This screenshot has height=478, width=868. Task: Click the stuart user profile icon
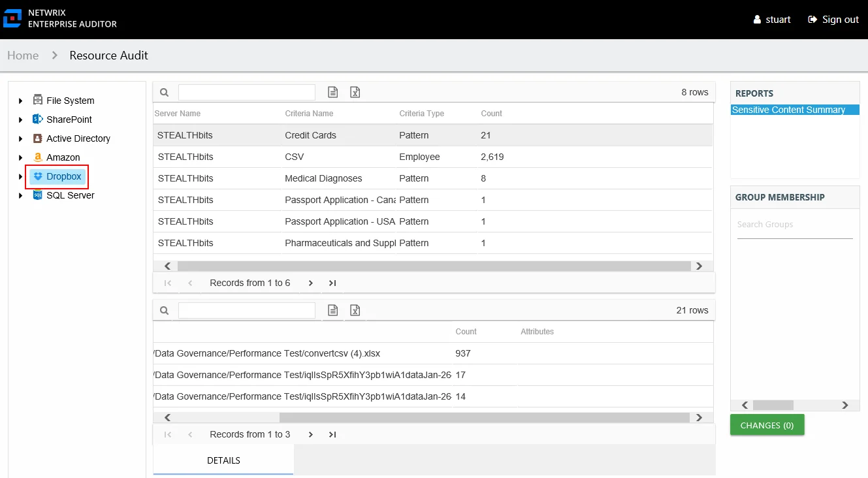tap(757, 20)
